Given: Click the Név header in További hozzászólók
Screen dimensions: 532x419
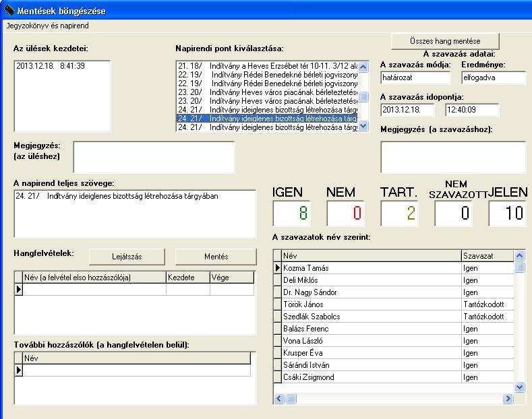Looking at the screenshot, I should pyautogui.click(x=136, y=358).
